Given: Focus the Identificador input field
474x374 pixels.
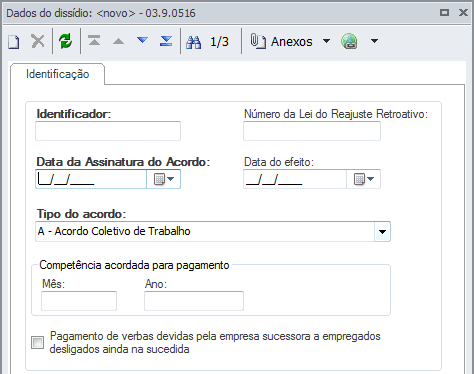Looking at the screenshot, I should pos(108,131).
